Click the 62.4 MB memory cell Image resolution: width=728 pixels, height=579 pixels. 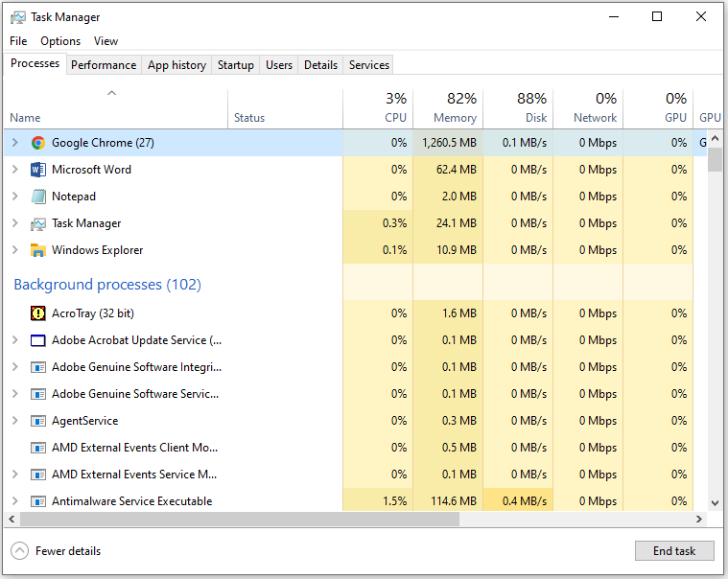click(448, 170)
